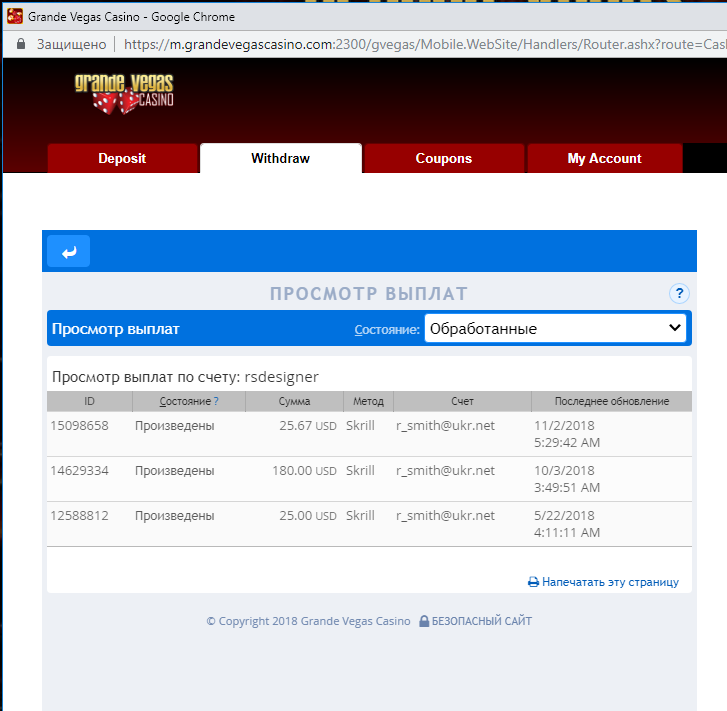Click Произведены status in row 15098658
This screenshot has height=711, width=727.
(175, 426)
